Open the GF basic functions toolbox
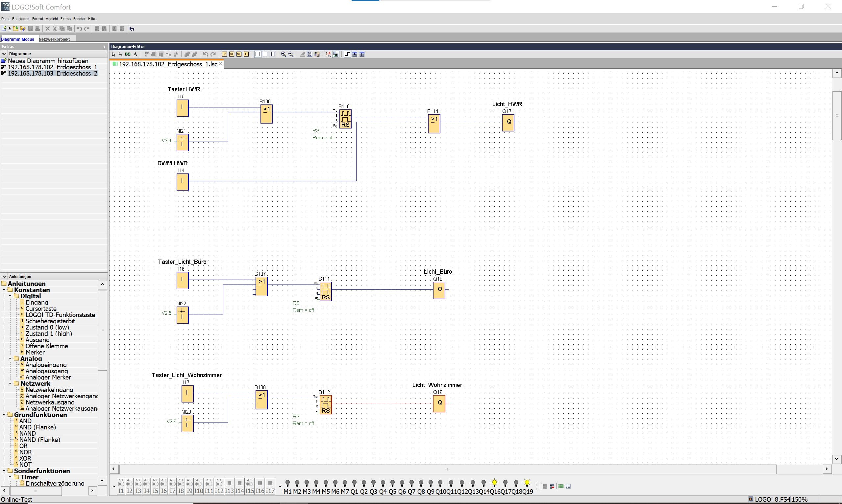Screen dimensions: 842x504 (x=232, y=54)
